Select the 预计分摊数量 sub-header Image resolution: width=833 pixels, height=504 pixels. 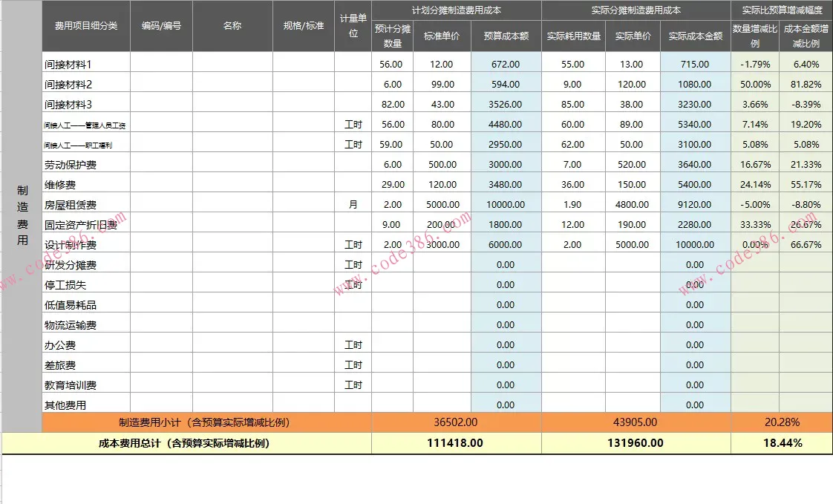click(x=393, y=36)
